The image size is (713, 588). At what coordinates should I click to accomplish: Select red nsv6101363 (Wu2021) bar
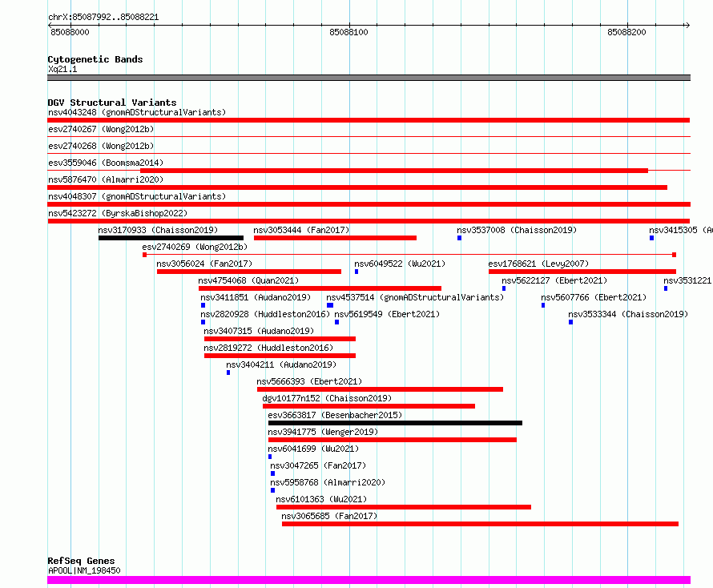[x=404, y=507]
